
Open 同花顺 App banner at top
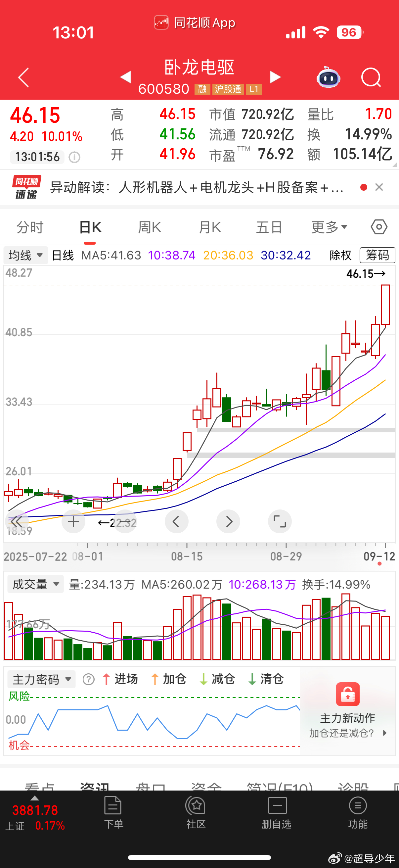click(x=195, y=23)
